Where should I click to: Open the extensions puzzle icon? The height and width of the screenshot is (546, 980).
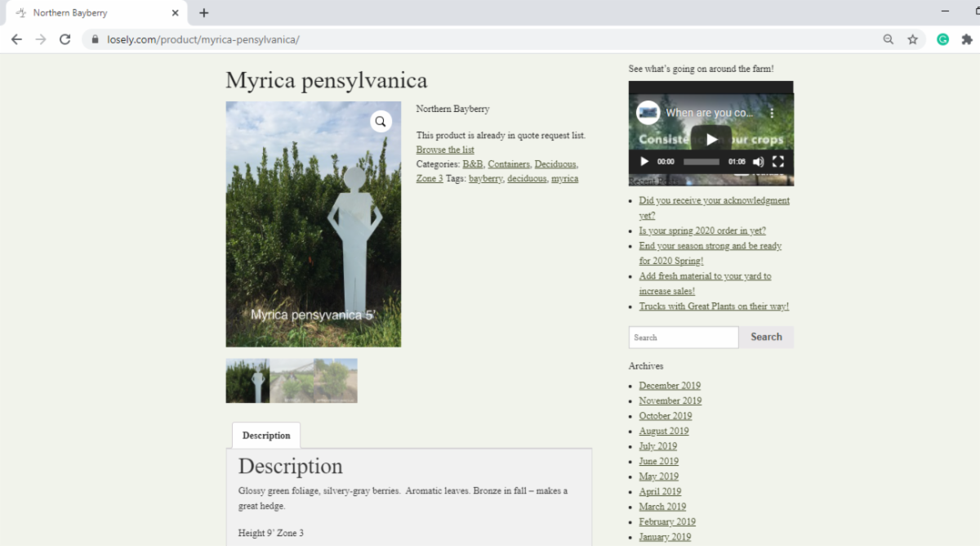[967, 39]
